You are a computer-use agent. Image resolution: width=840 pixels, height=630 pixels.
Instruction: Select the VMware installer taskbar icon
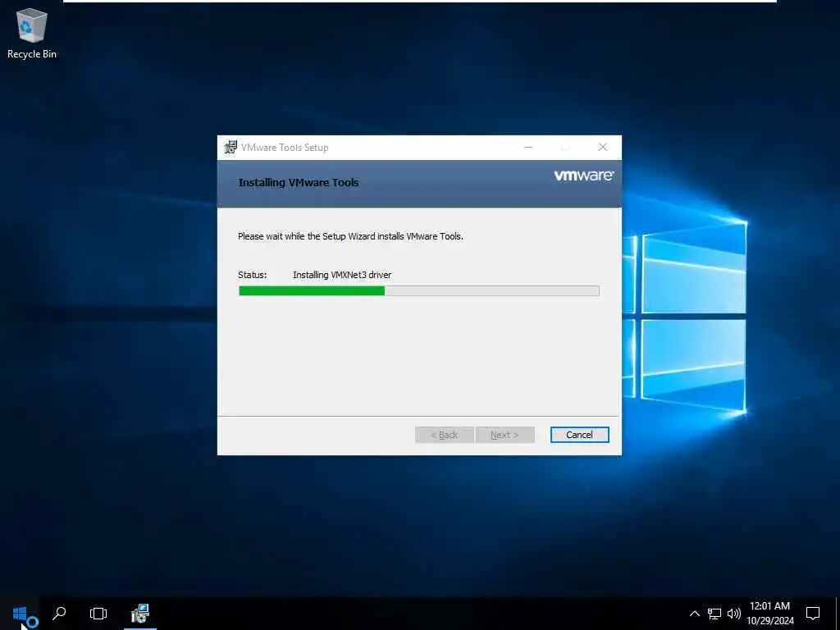pos(139,614)
